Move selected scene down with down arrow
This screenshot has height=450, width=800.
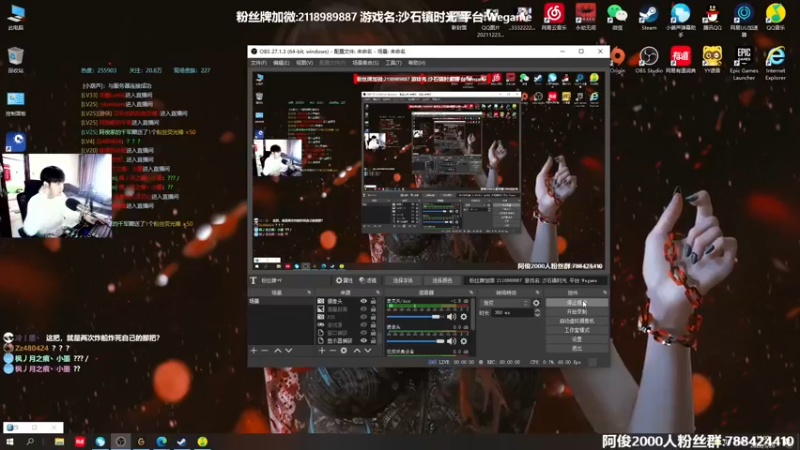(289, 351)
